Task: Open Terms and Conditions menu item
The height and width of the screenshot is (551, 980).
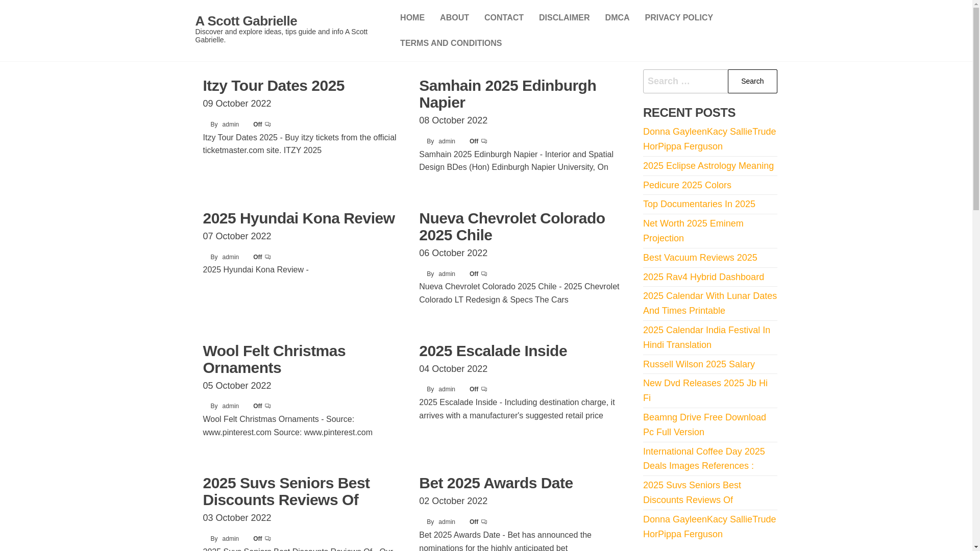Action: coord(451,43)
